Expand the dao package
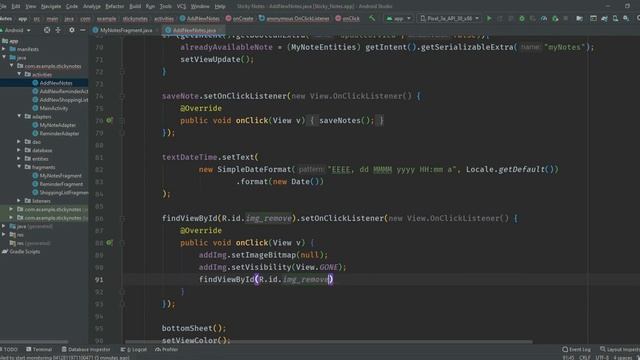This screenshot has width=640, height=360. coord(19,142)
